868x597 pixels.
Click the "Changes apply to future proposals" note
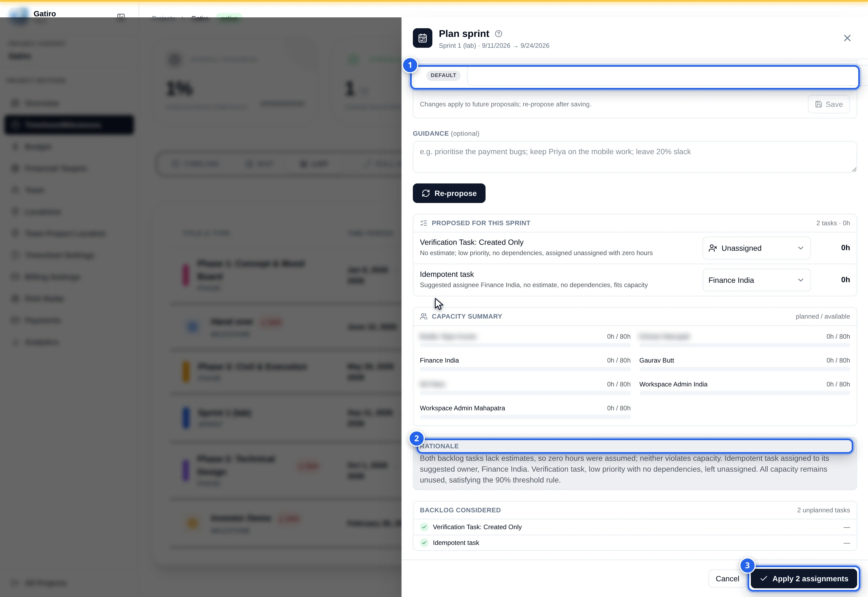[505, 104]
